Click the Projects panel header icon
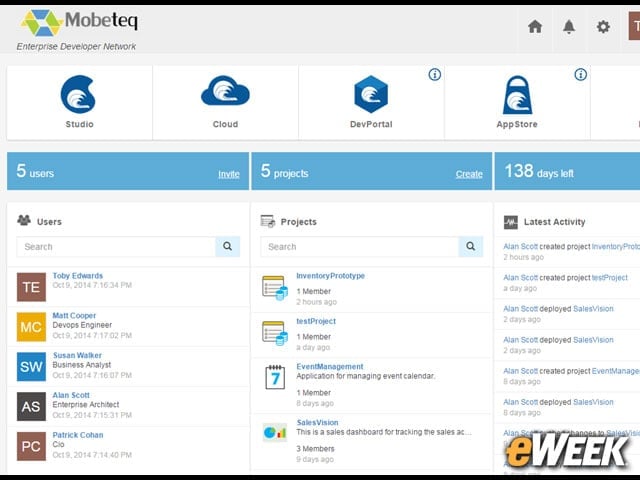Image resolution: width=640 pixels, height=480 pixels. click(268, 221)
